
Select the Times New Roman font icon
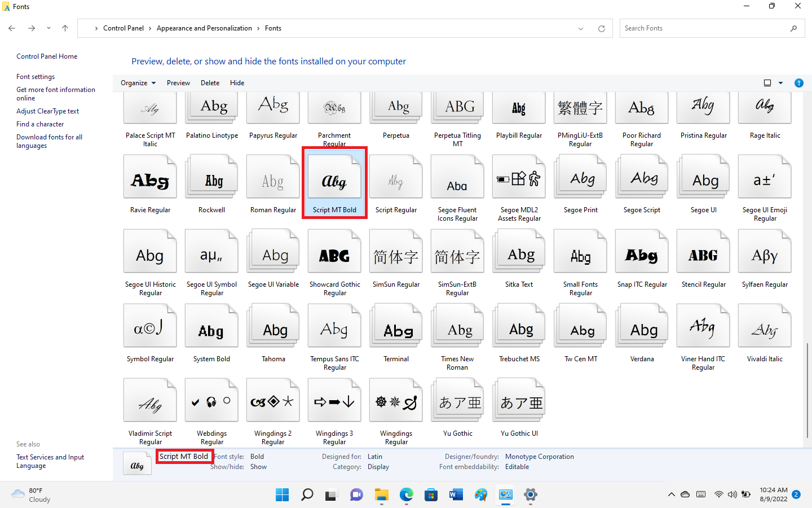(x=457, y=326)
